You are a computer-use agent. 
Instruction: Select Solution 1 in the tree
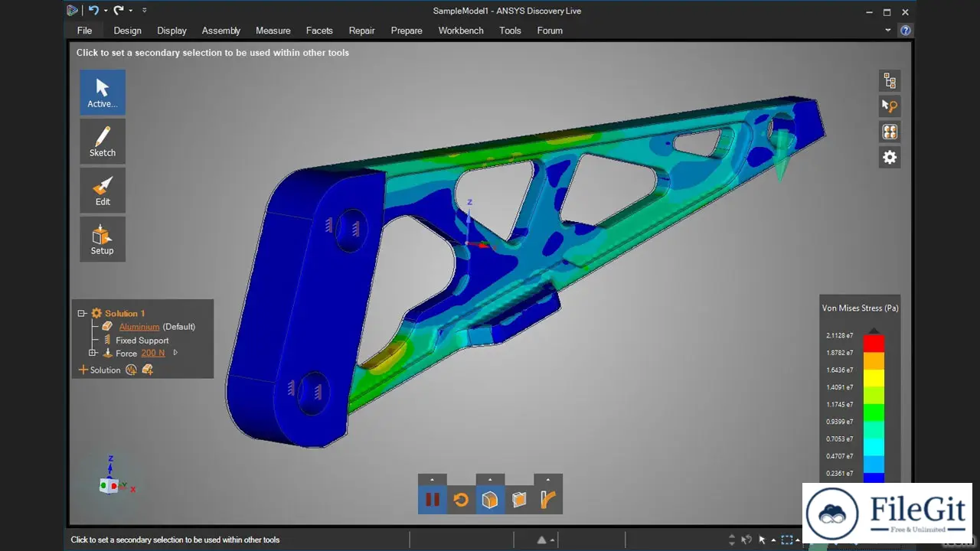pos(125,313)
